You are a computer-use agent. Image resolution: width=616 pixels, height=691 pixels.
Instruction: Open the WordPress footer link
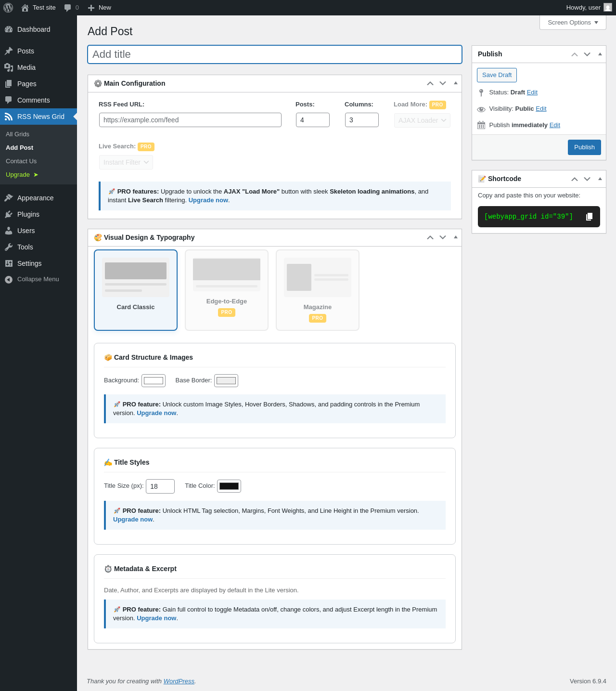click(179, 681)
